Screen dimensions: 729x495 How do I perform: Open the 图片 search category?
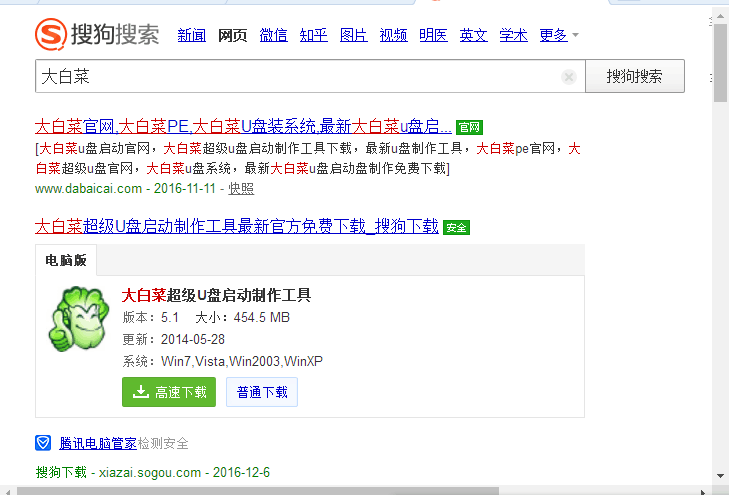354,35
